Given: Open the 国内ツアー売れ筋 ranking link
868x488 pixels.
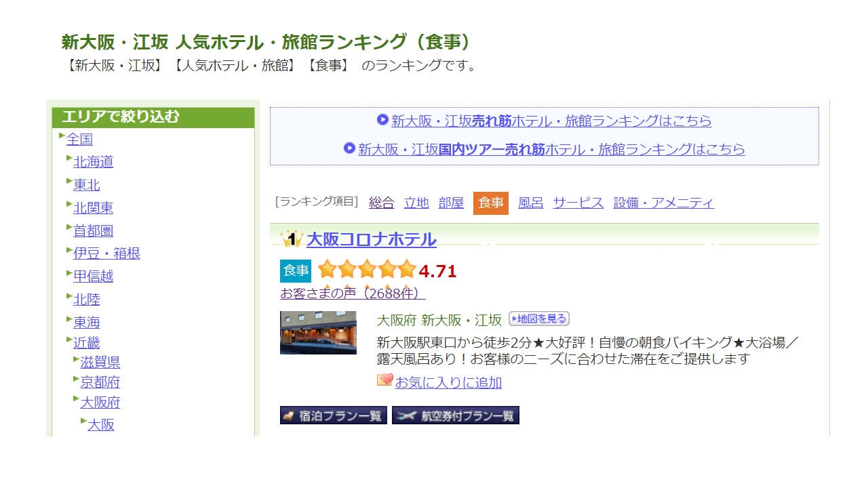Looking at the screenshot, I should click(x=551, y=149).
